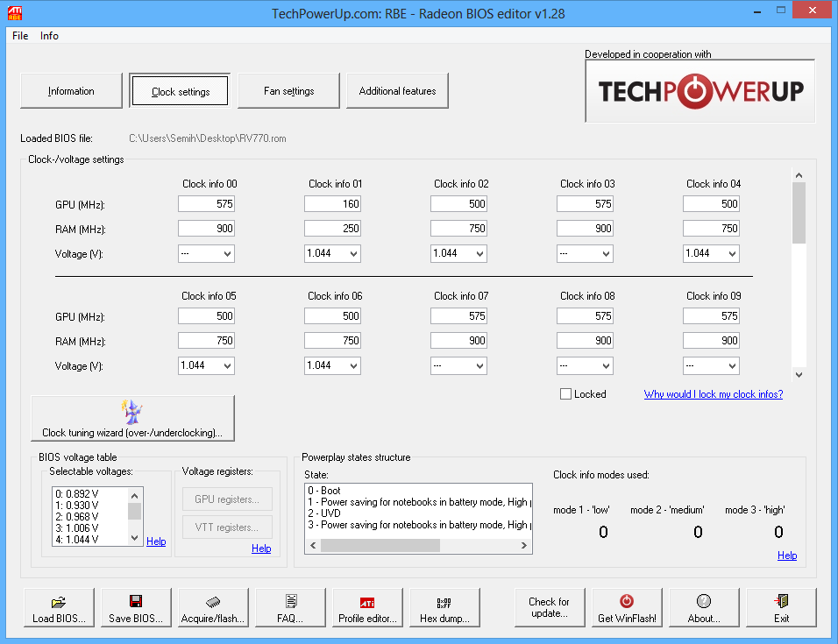Switch to the Fan settings tab
Image resolution: width=838 pixels, height=644 pixels.
(288, 91)
